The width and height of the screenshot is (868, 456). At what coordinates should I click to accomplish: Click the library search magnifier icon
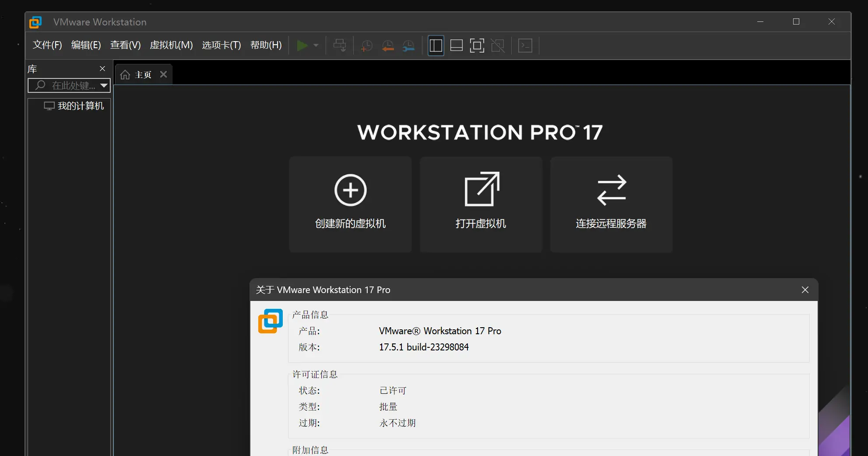40,85
